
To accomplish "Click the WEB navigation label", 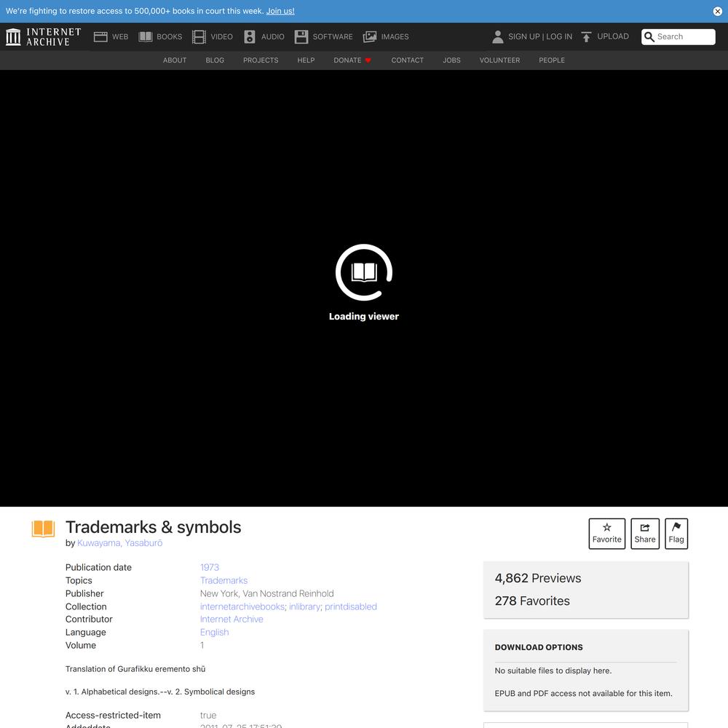I will (120, 36).
